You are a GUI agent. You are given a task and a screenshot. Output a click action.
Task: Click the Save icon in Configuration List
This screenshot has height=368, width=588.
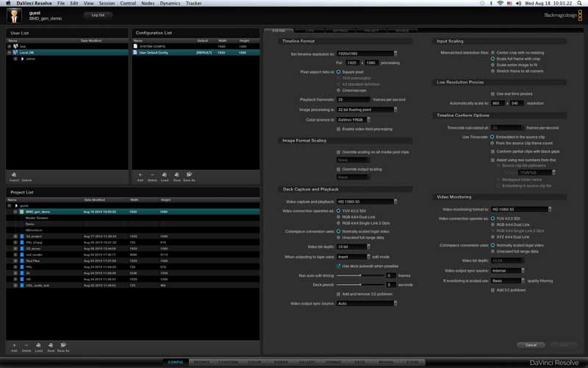pyautogui.click(x=176, y=174)
